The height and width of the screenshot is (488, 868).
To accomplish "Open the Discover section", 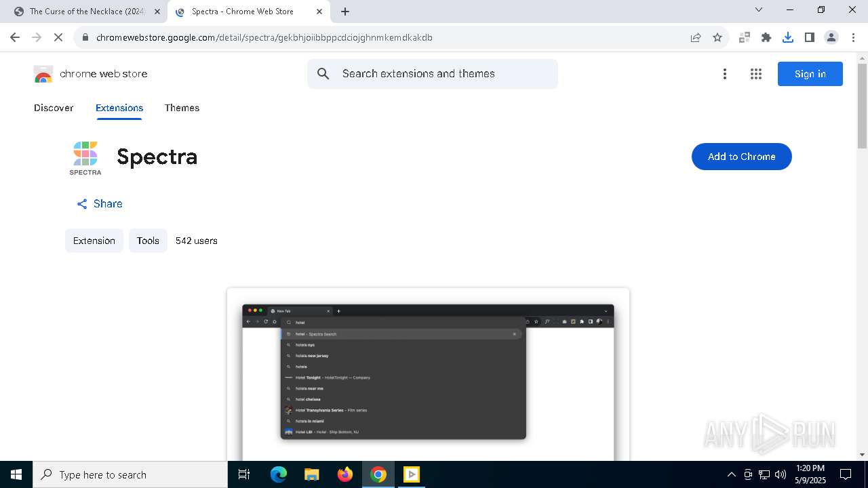I will coord(54,108).
